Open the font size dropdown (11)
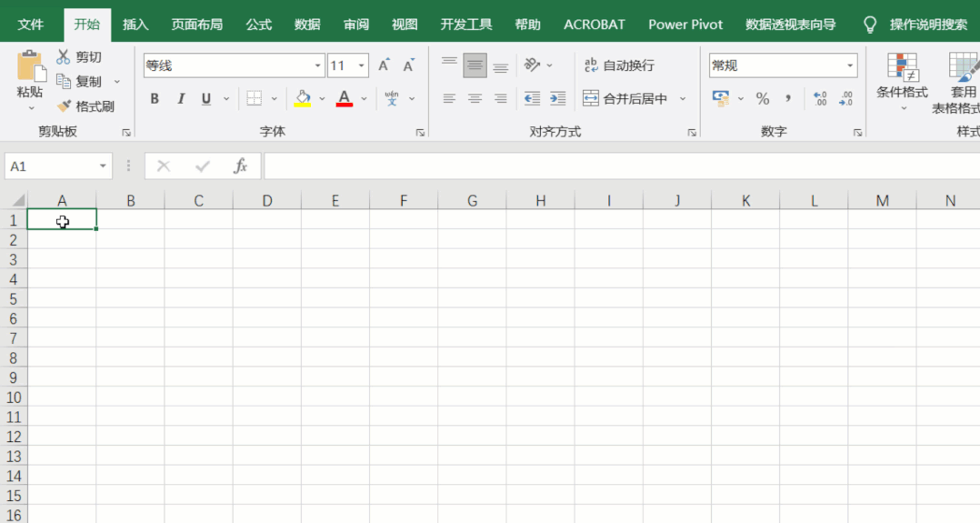 pos(361,65)
